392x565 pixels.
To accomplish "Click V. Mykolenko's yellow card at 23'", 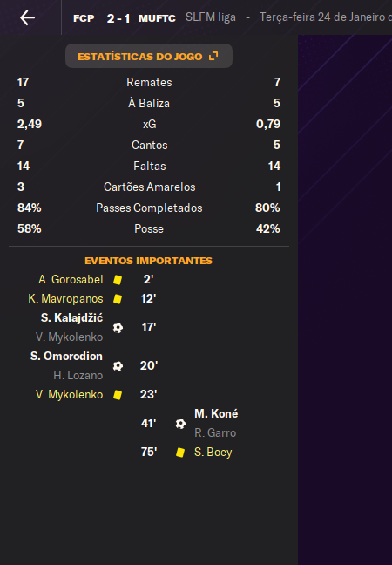I will tap(118, 395).
